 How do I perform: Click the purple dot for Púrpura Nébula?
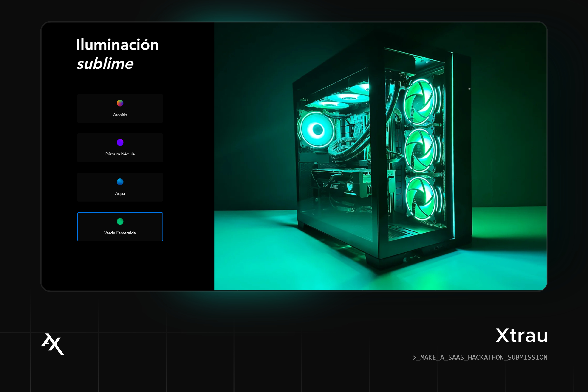120,142
